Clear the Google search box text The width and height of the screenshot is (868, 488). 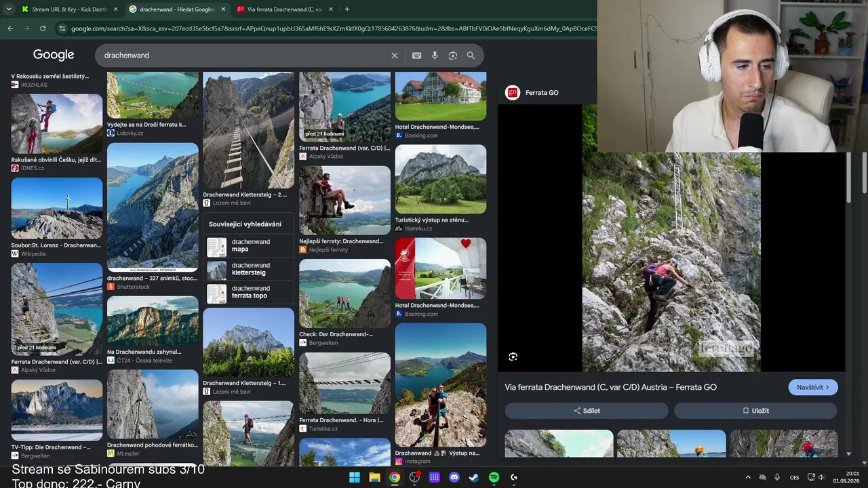(x=395, y=56)
